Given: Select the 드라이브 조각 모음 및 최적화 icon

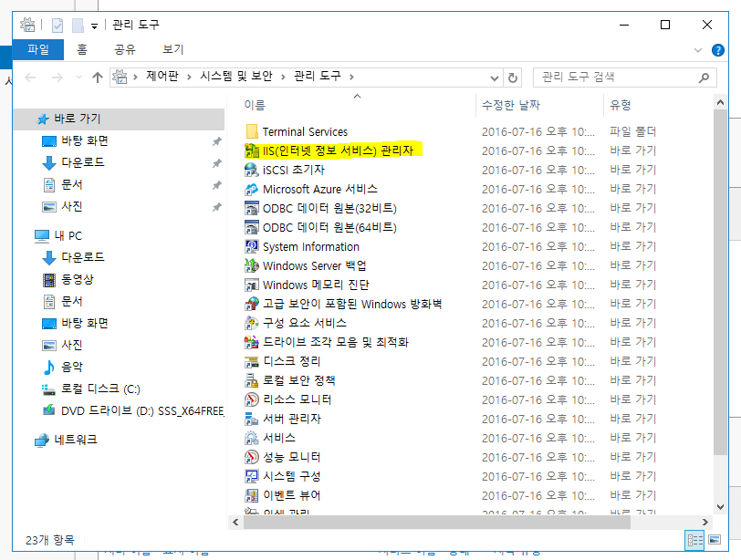Looking at the screenshot, I should 252,342.
